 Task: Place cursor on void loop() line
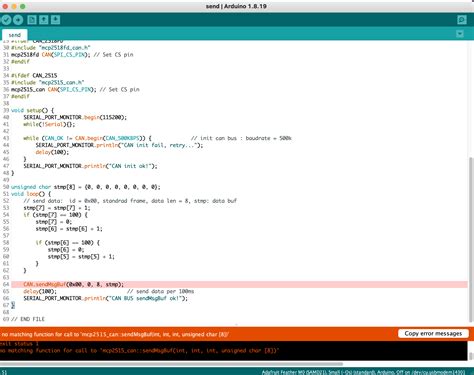[31, 194]
